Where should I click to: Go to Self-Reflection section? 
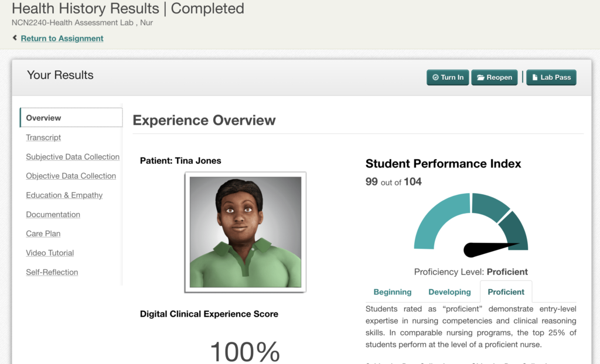coord(52,272)
